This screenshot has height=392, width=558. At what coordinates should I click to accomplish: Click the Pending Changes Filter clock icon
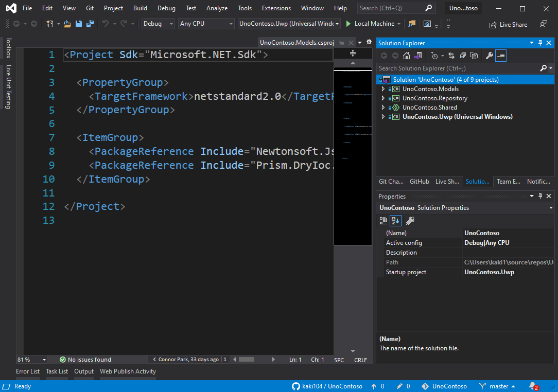point(434,56)
